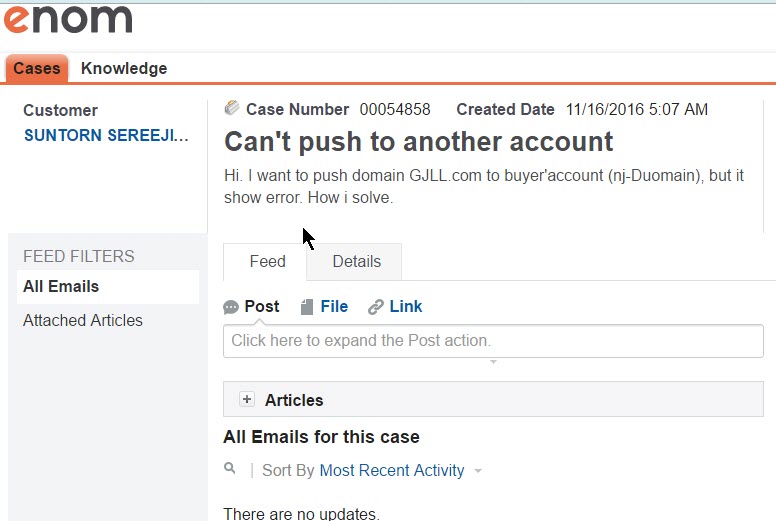Screen dimensions: 776x521
Task: Open the Cases tab
Action: tap(37, 69)
